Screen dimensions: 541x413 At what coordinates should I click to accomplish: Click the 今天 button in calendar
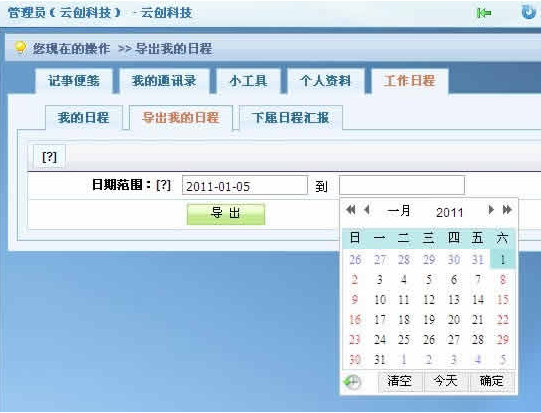click(x=446, y=381)
